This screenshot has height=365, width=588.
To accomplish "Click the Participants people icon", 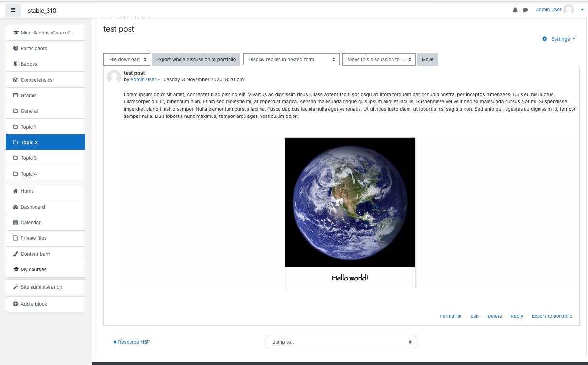I will [16, 49].
